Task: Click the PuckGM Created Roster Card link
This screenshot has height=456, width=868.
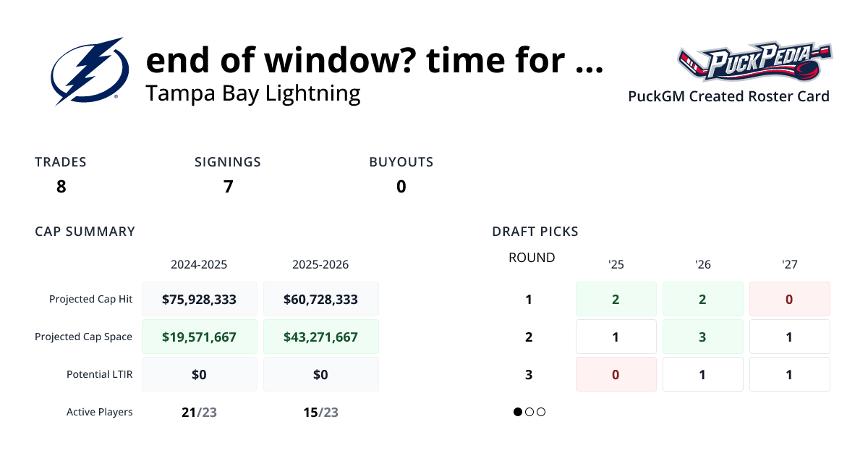Action: tap(728, 96)
